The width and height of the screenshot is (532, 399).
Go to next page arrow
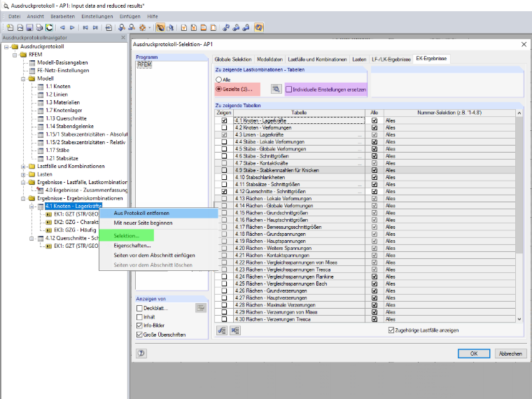72,27
